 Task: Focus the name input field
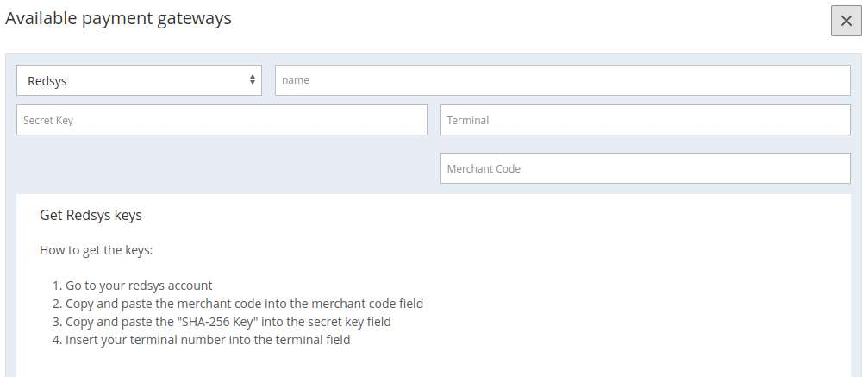[562, 80]
